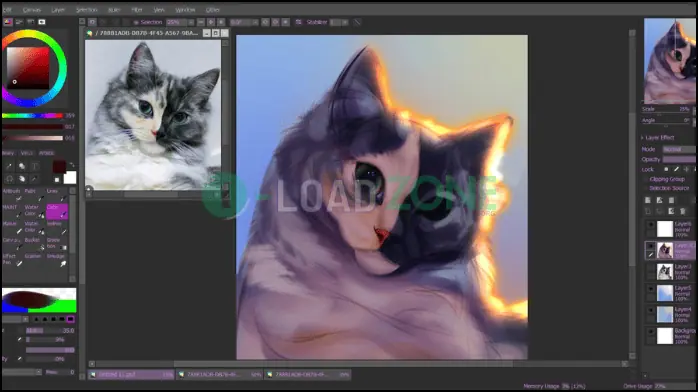This screenshot has height=392, width=698.
Task: Adjust the brush size slider showing 35.0
Action: [x=50, y=331]
